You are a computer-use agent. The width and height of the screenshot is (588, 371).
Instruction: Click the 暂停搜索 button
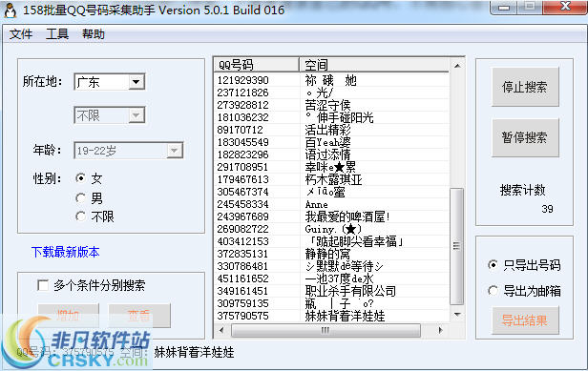[525, 137]
